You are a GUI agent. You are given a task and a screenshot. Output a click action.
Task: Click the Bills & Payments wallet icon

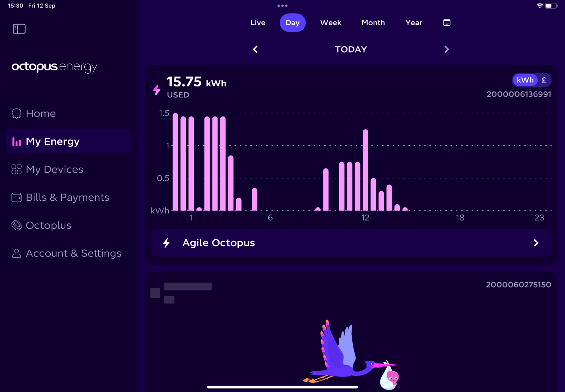click(17, 197)
